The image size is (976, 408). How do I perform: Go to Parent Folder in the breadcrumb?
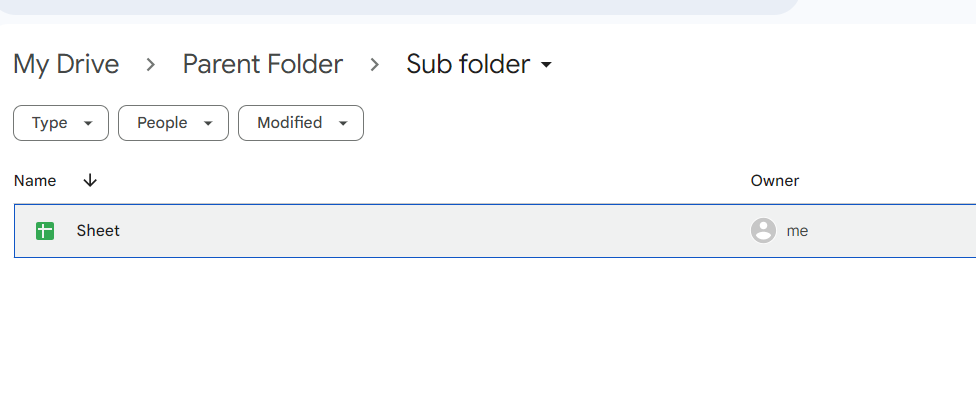[x=263, y=64]
